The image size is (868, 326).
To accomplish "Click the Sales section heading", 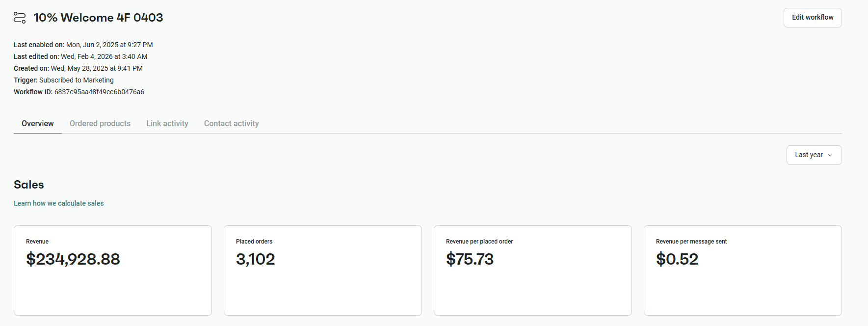I will (28, 185).
